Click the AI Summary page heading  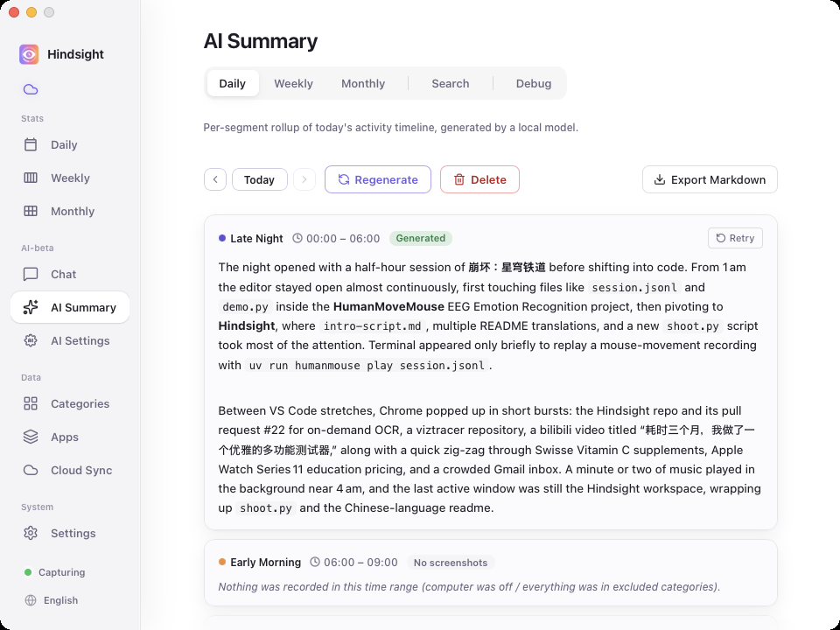point(261,41)
